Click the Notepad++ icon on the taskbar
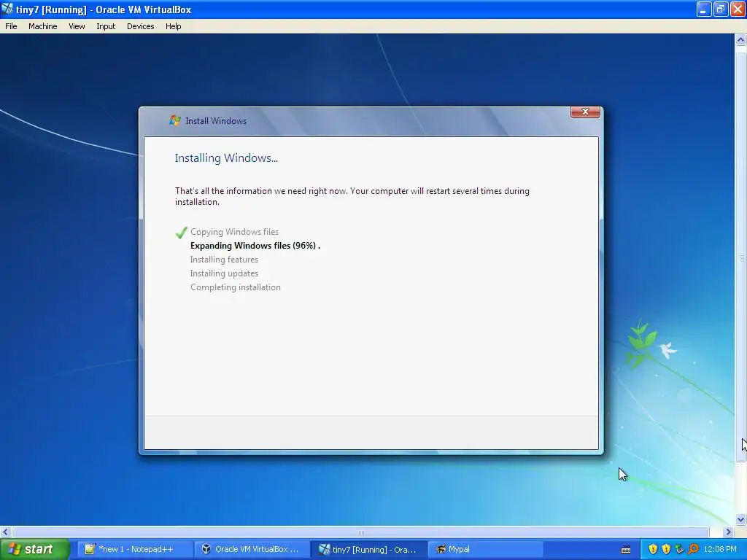This screenshot has height=560, width=747. (x=90, y=550)
